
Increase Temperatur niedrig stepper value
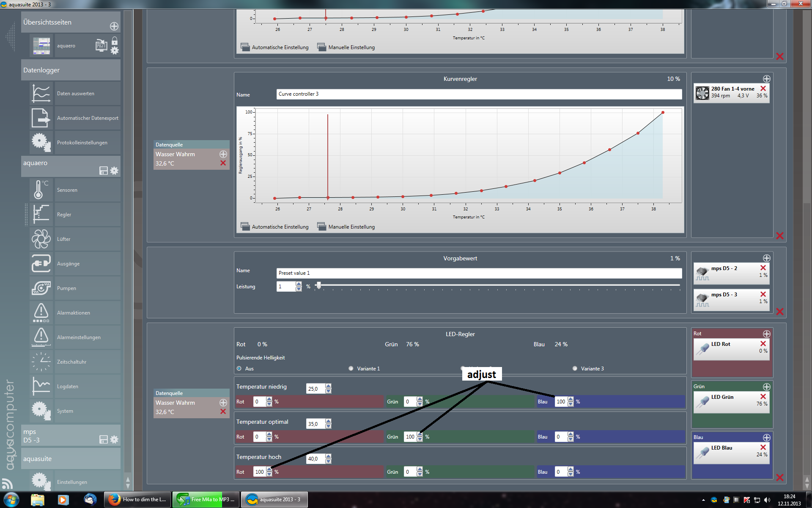[329, 386]
